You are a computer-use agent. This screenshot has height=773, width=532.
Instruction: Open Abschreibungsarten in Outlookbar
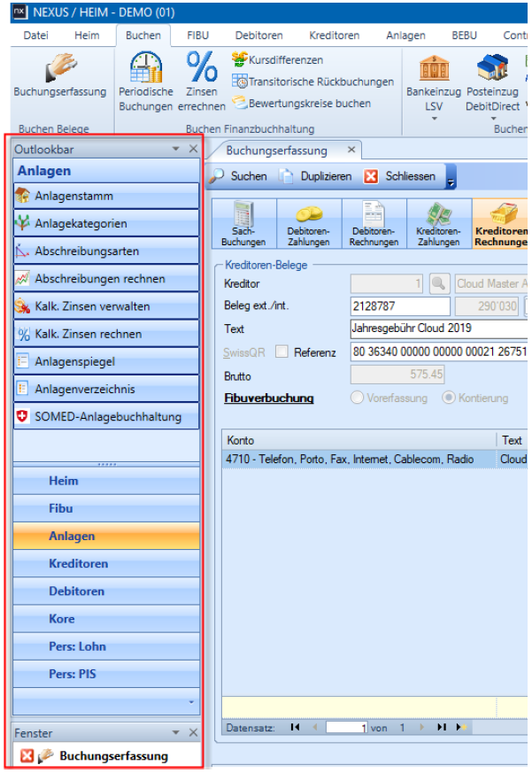pos(106,251)
